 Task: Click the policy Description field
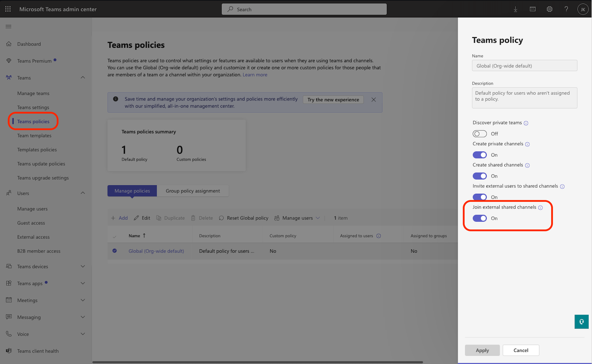[525, 98]
